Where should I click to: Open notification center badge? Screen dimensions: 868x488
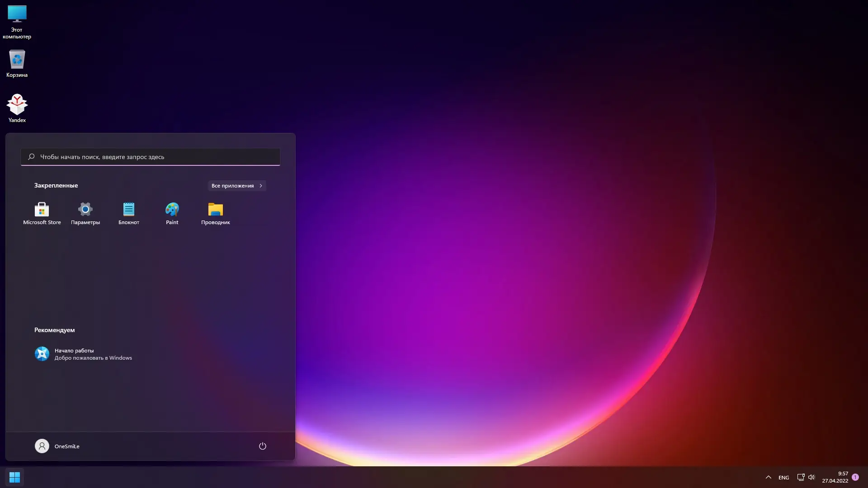point(855,477)
